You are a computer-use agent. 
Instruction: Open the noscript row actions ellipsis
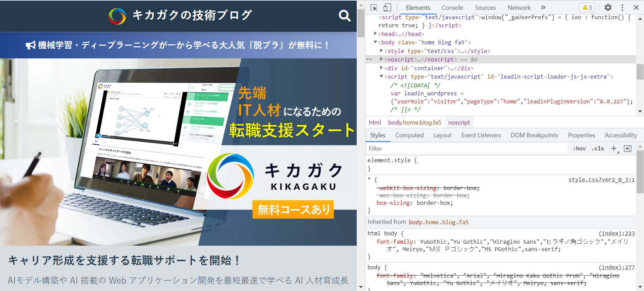pos(369,59)
